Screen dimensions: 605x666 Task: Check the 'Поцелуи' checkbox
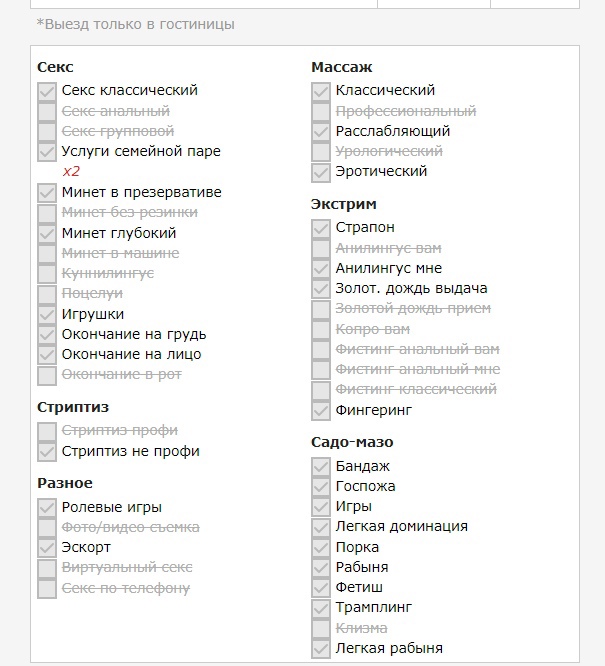(x=47, y=294)
